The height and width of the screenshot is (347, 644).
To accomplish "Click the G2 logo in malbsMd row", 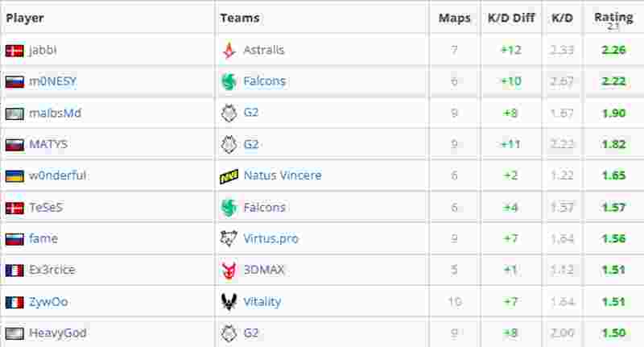I will coord(229,113).
